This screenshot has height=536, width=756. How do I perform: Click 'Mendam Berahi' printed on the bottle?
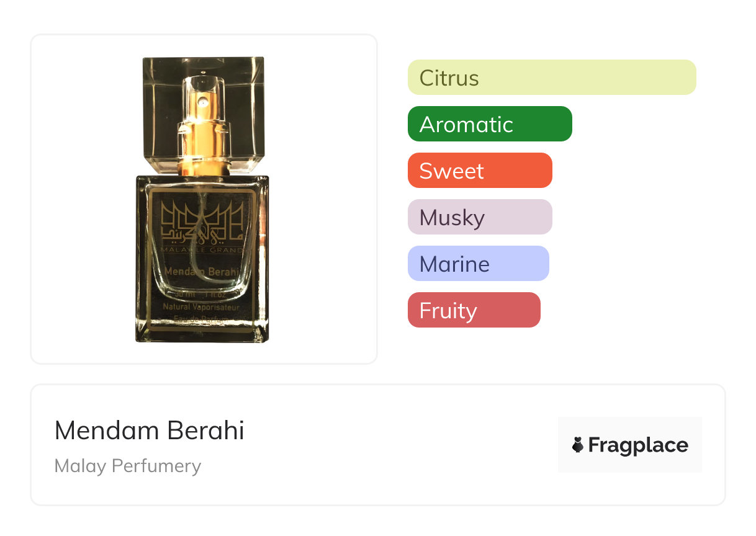(x=202, y=272)
